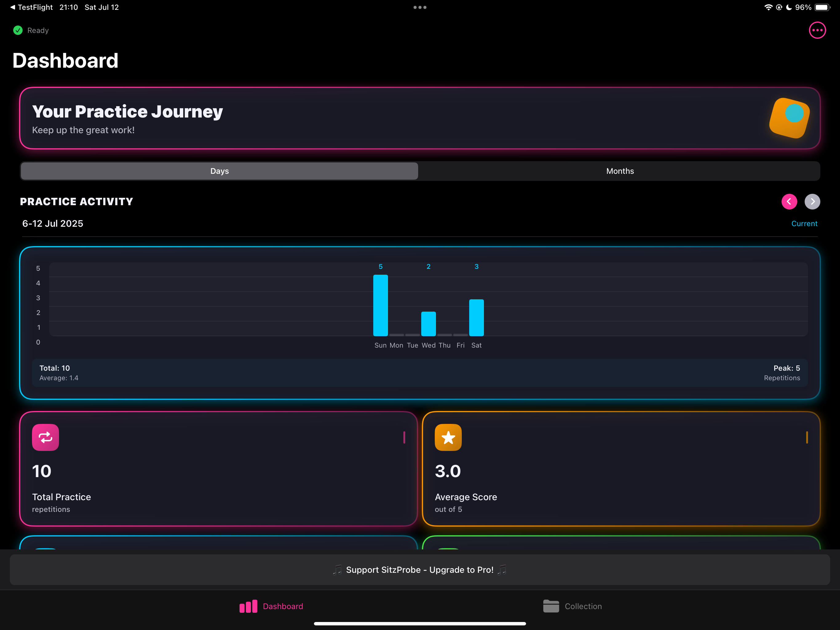Open the Total Practice card
The width and height of the screenshot is (840, 630).
219,469
